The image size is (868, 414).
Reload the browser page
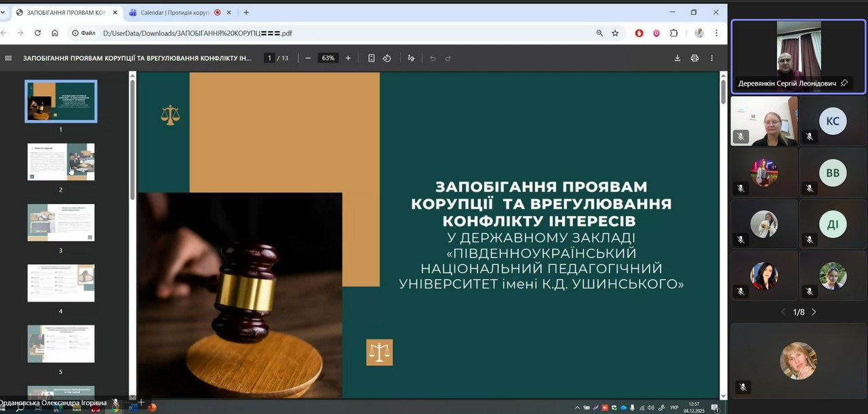pos(37,33)
